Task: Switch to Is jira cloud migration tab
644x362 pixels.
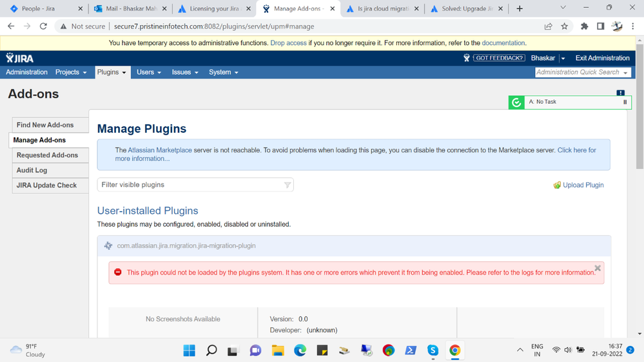Action: point(382,8)
